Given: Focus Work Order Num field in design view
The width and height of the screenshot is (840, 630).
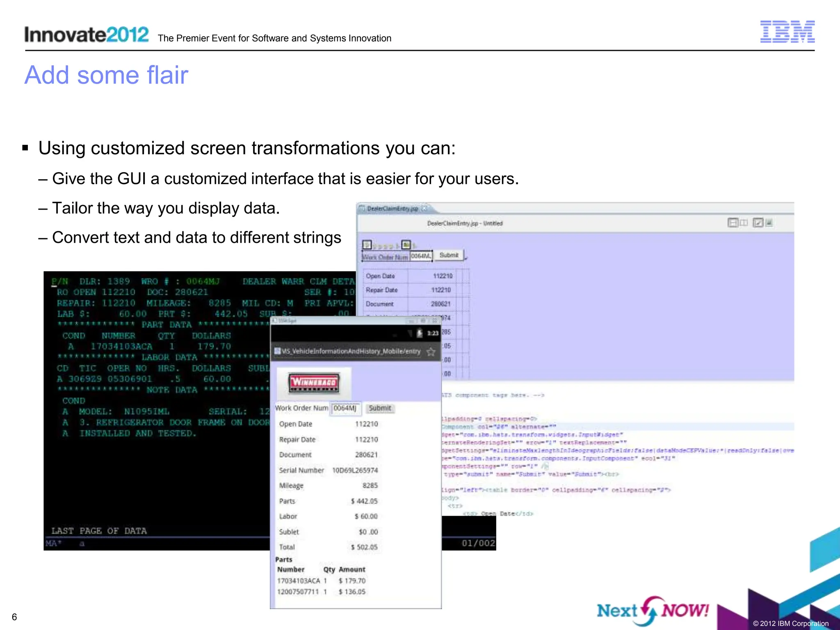Looking at the screenshot, I should (421, 256).
